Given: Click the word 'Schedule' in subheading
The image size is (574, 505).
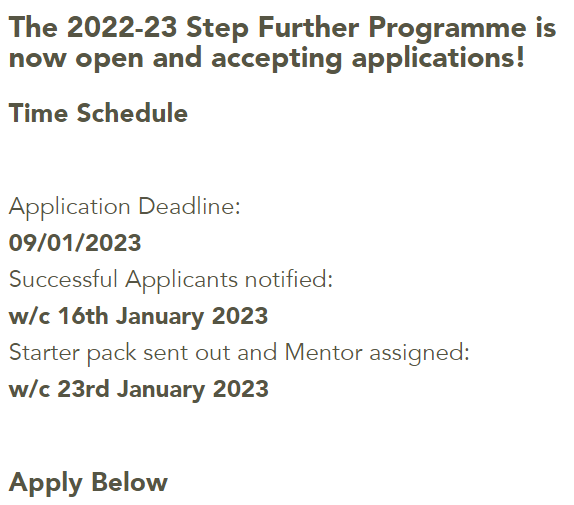Looking at the screenshot, I should coord(132,113).
